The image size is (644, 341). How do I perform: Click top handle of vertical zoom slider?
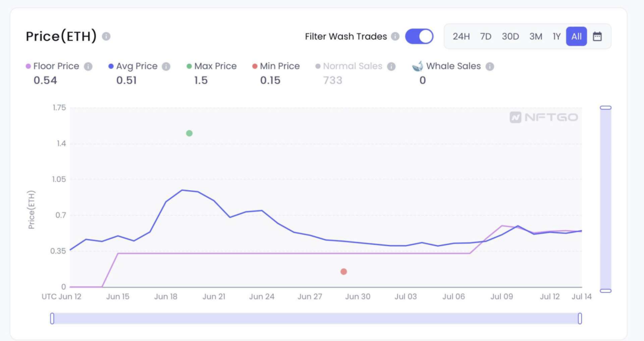(606, 108)
